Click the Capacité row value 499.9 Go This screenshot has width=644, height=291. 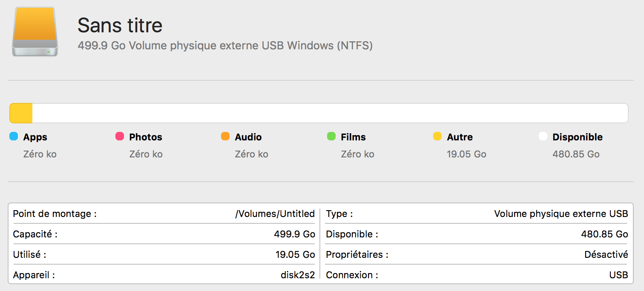click(294, 234)
